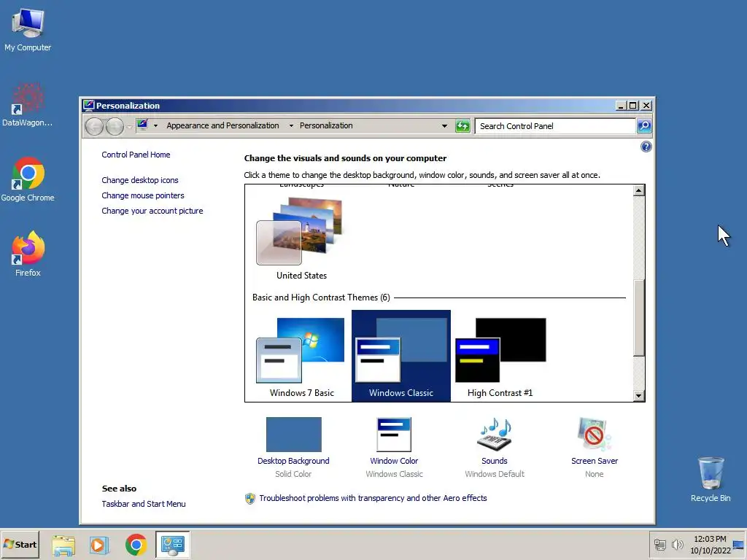
Task: Open Troubleshoot problems with transparency link
Action: 373,498
